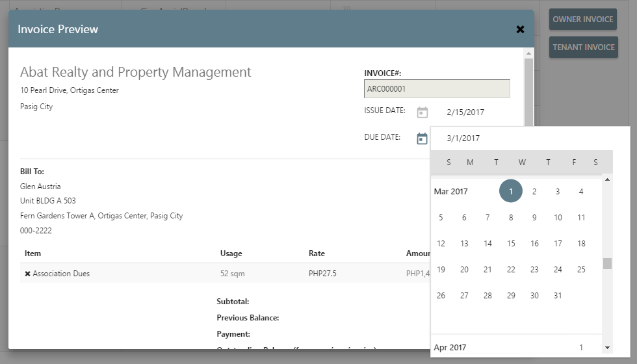The width and height of the screenshot is (637, 364).
Task: Pick March 31 in the calendar
Action: [558, 295]
